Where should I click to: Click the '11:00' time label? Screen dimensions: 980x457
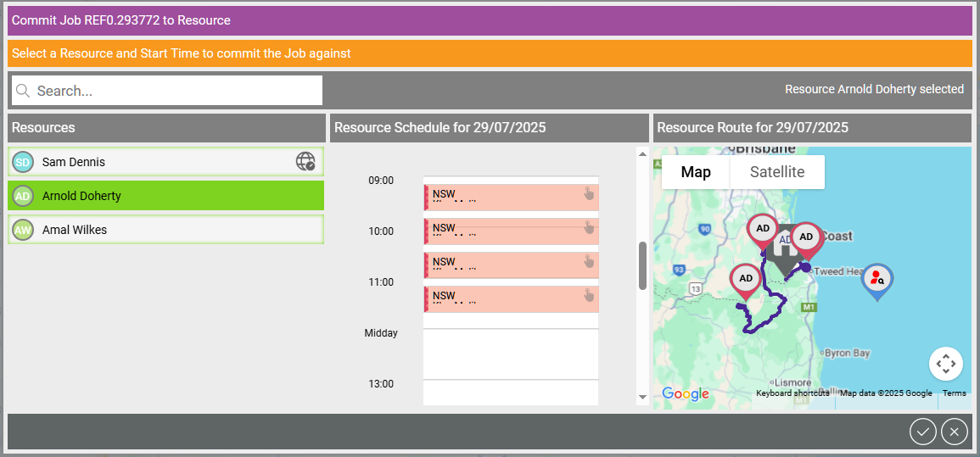381,282
